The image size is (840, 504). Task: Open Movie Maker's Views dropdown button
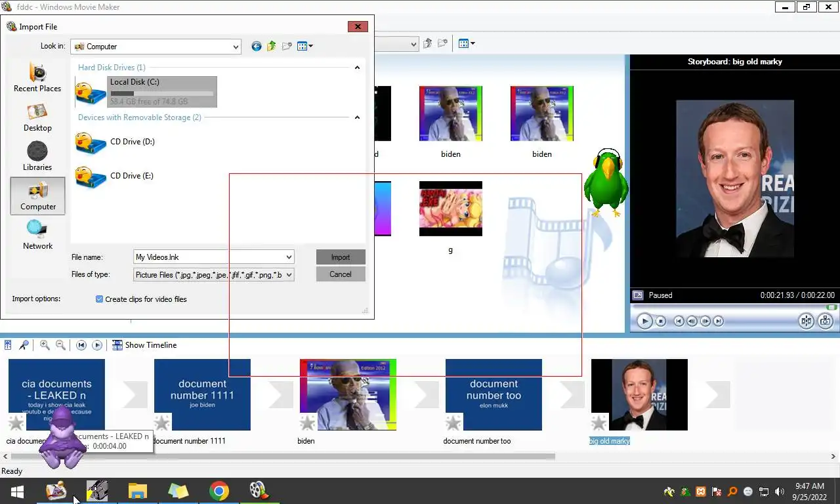coord(467,43)
